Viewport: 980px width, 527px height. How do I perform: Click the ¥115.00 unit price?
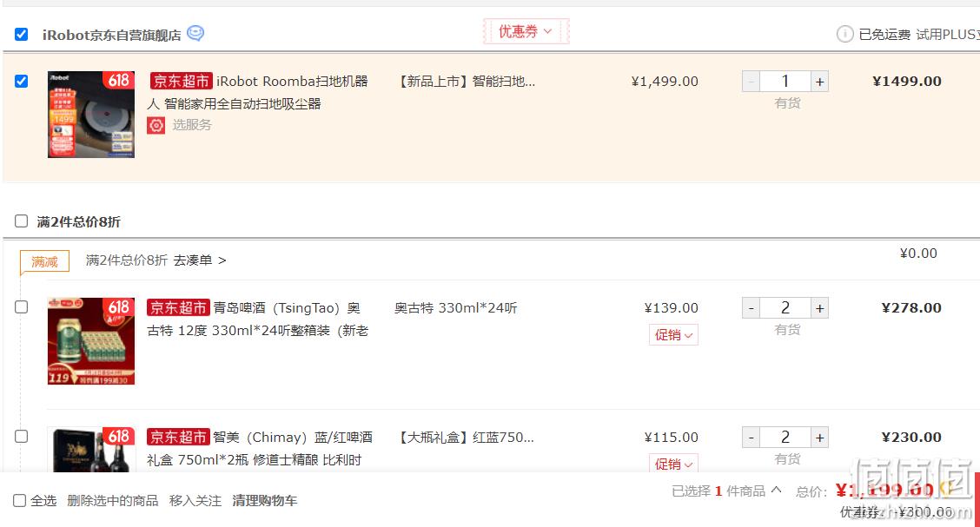click(x=672, y=437)
